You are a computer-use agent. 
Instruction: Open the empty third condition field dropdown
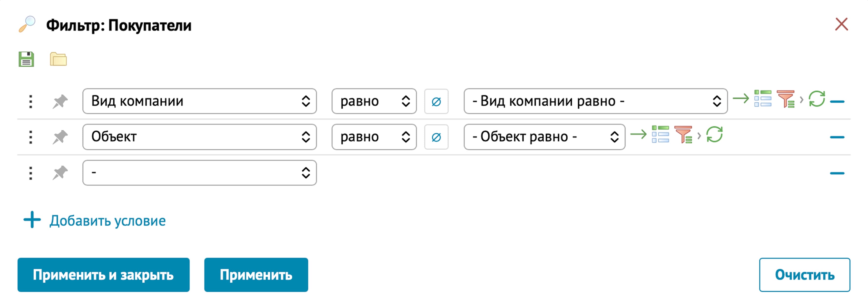(199, 173)
